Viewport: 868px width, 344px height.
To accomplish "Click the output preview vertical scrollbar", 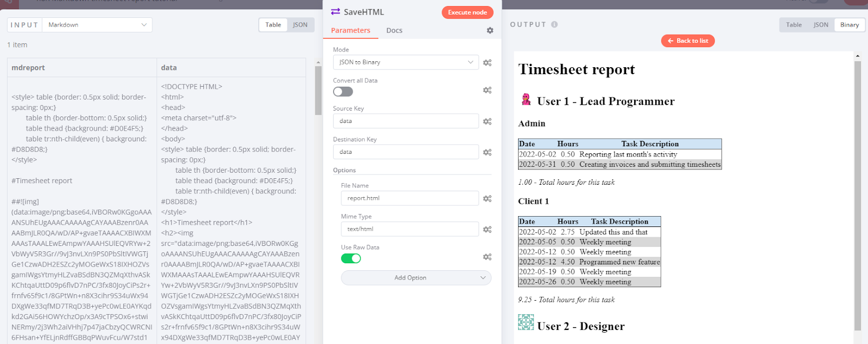I will point(858,195).
